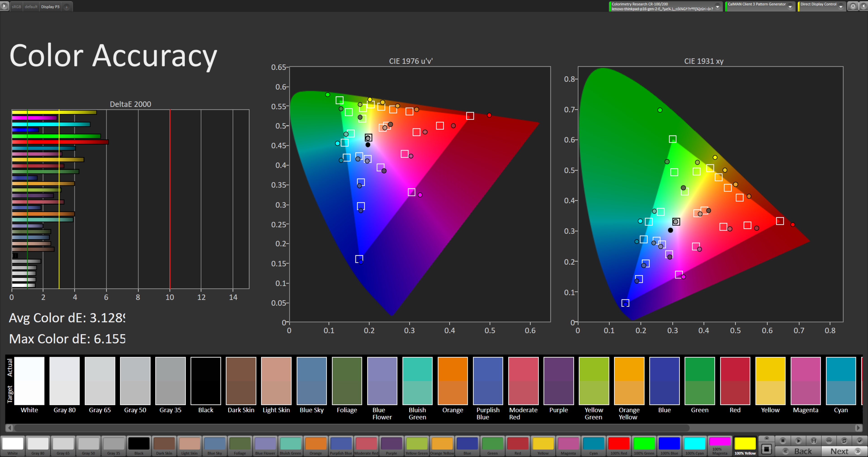Image resolution: width=868 pixels, height=457 pixels.
Task: Switch to the sRGB tab
Action: coord(16,7)
